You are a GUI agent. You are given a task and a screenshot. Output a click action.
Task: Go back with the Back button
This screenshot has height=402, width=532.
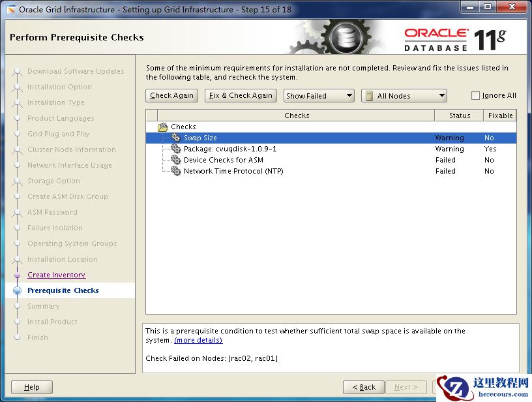click(364, 387)
